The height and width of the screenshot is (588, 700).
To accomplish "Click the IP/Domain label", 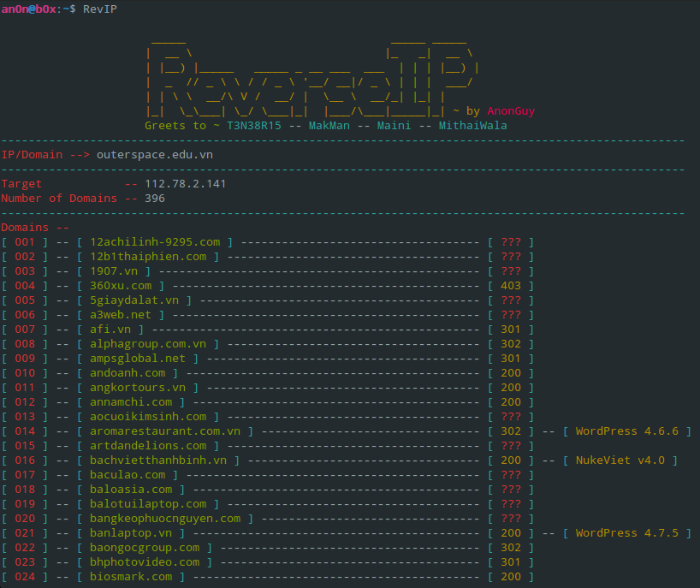I will tap(32, 155).
